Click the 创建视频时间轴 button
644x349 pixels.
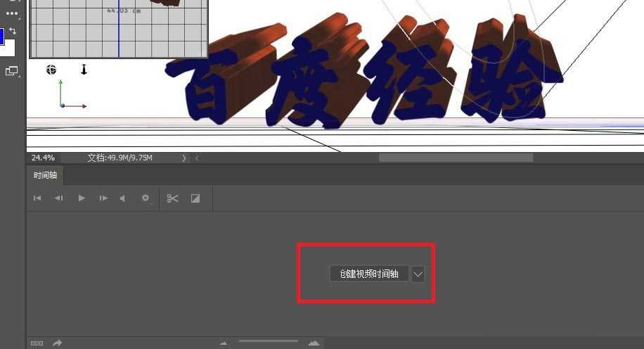(x=369, y=274)
